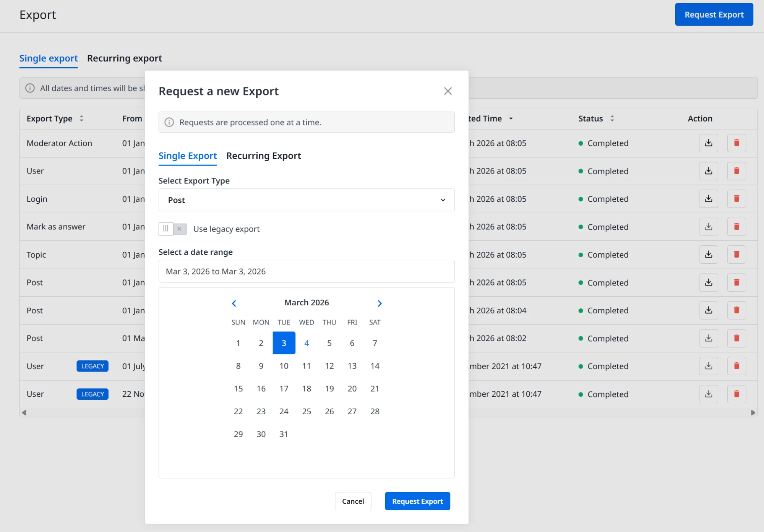Click Cancel in the export dialog
The width and height of the screenshot is (764, 532).
coord(352,501)
